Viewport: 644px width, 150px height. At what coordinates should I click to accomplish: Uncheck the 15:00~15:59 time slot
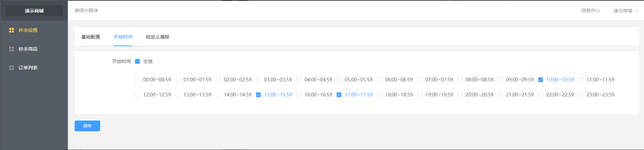pos(259,95)
